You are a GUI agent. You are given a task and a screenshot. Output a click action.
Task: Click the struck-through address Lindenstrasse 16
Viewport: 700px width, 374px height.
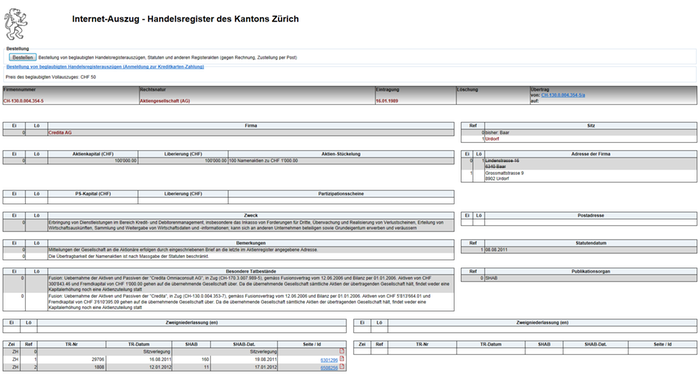tap(502, 160)
